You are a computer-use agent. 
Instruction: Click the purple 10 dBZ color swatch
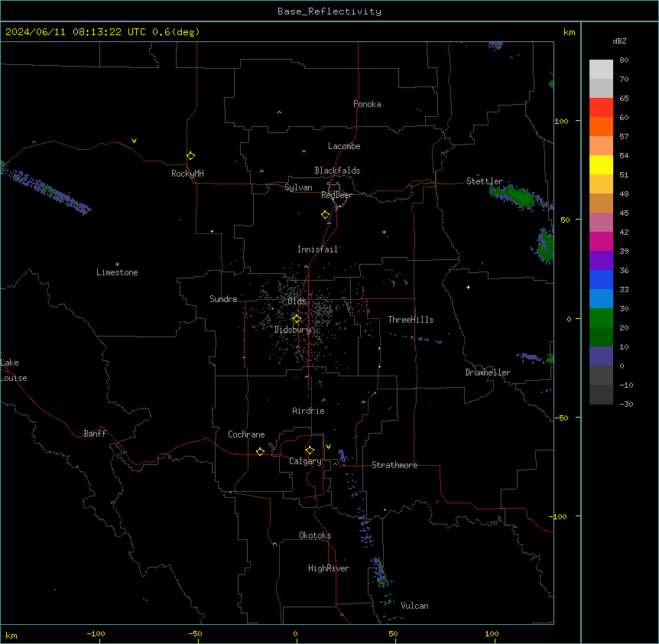tap(601, 356)
